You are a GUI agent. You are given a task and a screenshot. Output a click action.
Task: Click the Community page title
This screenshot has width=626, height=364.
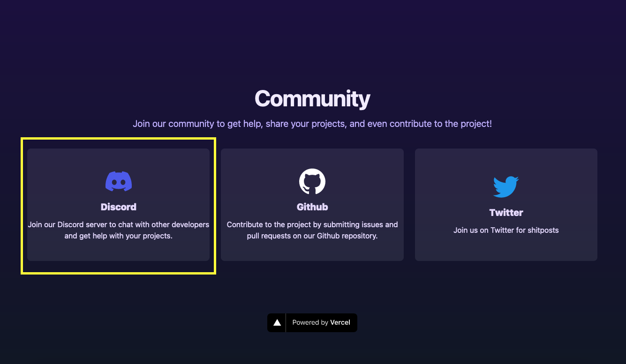pos(312,99)
